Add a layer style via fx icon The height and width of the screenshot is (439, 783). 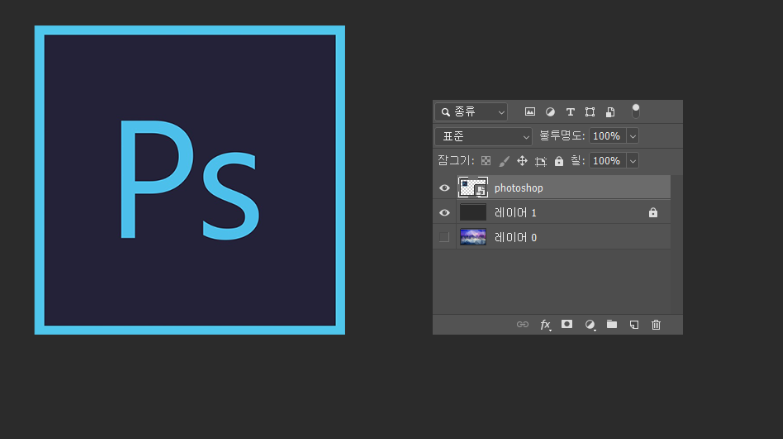(x=545, y=325)
